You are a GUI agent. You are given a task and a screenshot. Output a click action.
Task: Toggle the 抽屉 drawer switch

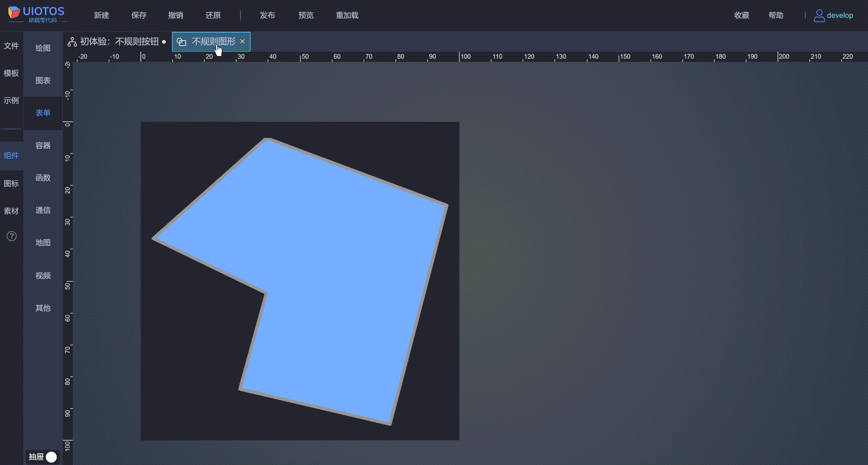[x=51, y=457]
